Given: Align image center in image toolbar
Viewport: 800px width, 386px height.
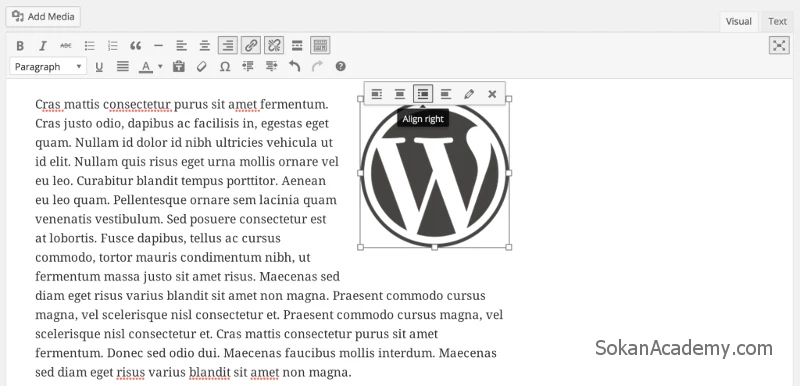Looking at the screenshot, I should (x=400, y=94).
